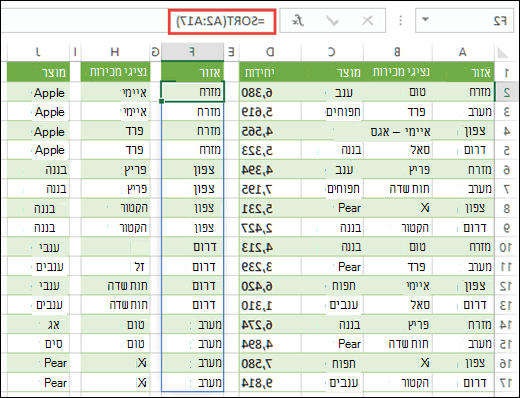
Task: Select cell B4 containing איימי – אגם
Action: [397, 131]
